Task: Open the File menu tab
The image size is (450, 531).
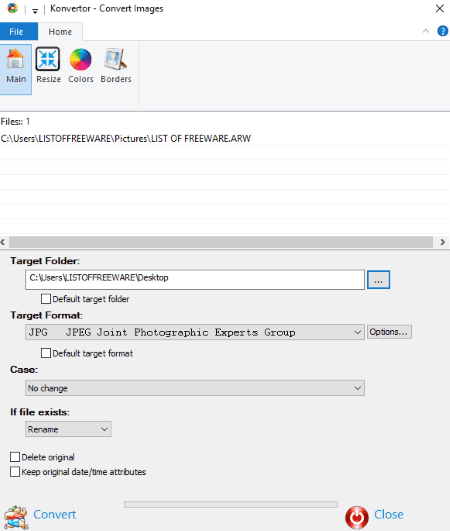Action: (x=19, y=31)
